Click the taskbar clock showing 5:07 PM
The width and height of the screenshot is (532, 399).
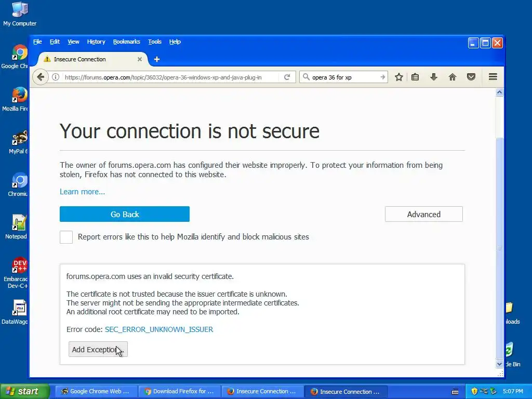(513, 391)
